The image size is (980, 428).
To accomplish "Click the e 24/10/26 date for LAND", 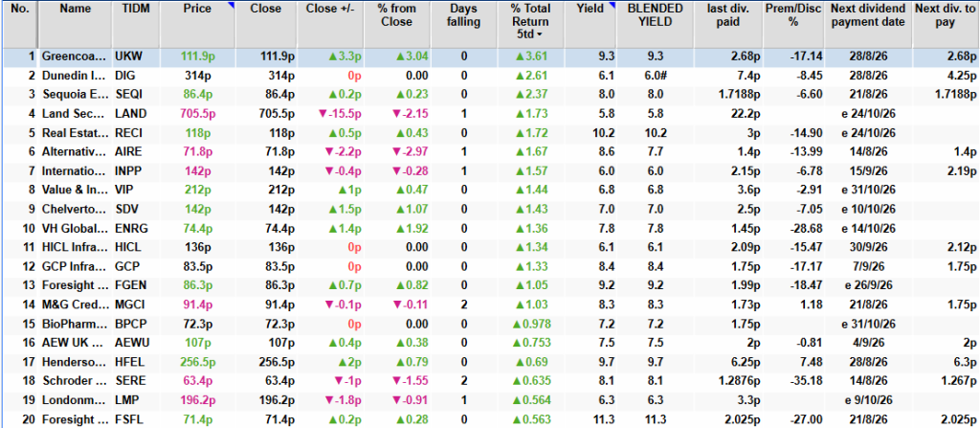I will click(869, 115).
